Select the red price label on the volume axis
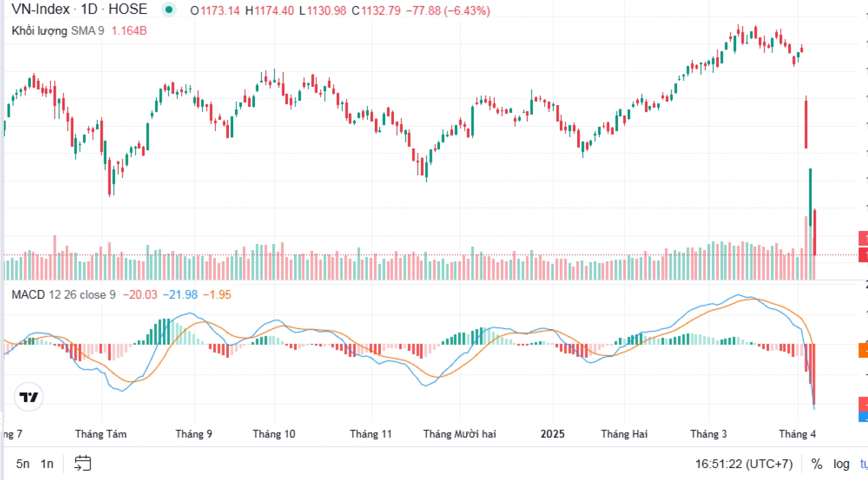 pos(863,254)
